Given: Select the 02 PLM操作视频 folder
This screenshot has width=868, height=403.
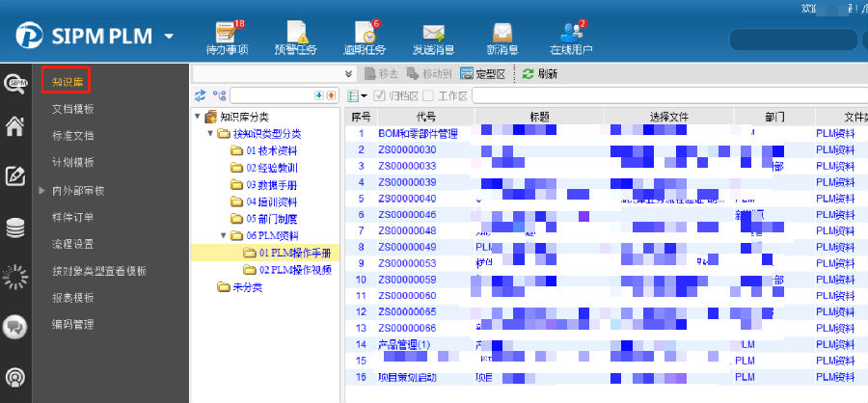Looking at the screenshot, I should pos(294,270).
